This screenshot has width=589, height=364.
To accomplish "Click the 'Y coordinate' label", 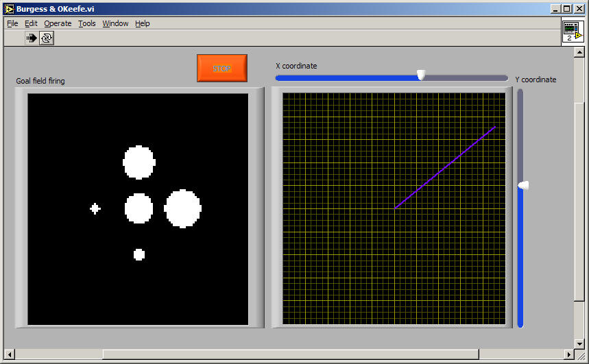I will [536, 80].
